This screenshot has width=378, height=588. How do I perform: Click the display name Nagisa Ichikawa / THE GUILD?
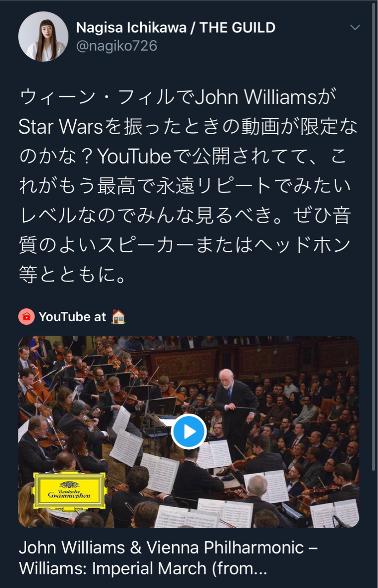coord(176,28)
